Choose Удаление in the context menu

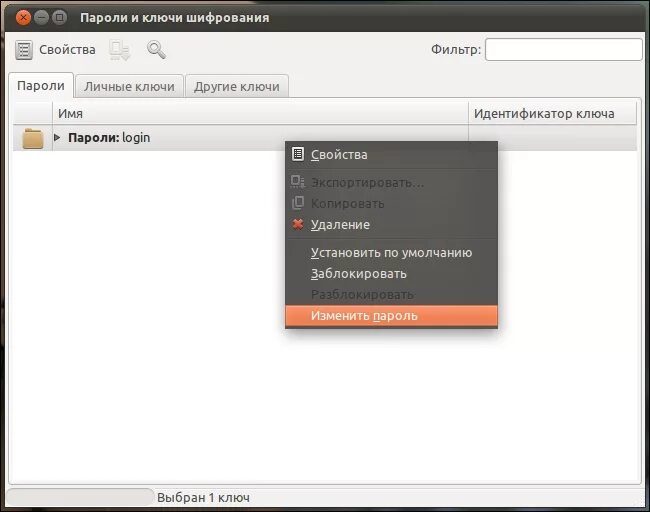[391, 225]
